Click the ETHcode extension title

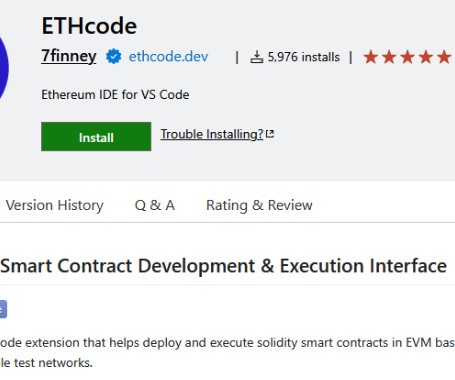pyautogui.click(x=89, y=26)
